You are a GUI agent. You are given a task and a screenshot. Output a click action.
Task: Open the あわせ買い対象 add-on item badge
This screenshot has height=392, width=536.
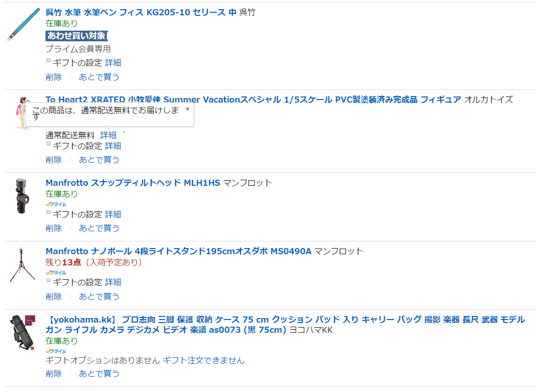click(77, 36)
